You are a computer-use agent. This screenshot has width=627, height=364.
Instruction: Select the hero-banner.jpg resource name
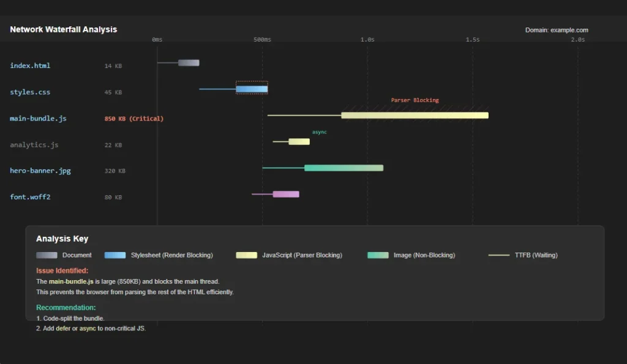pos(40,171)
